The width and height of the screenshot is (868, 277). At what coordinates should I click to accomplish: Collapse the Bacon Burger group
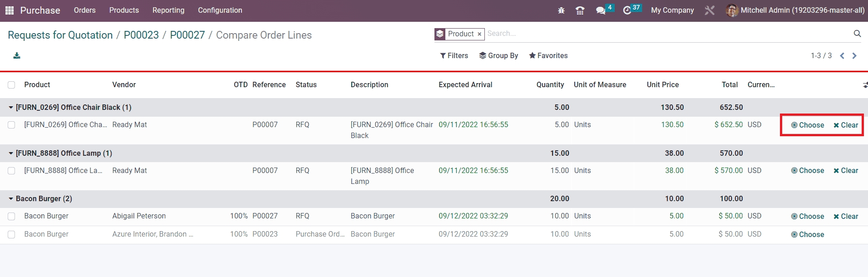[11, 199]
